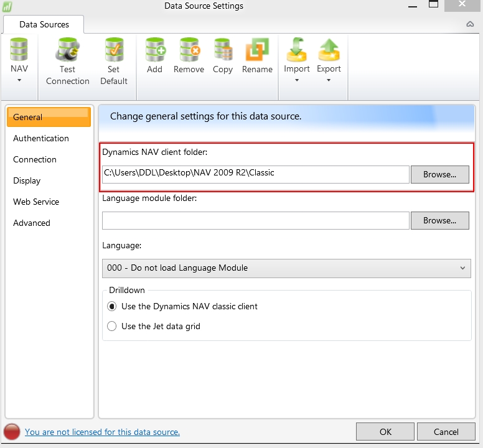The width and height of the screenshot is (483, 448).
Task: Browse for the Dynamics NAV client folder
Action: click(x=440, y=174)
